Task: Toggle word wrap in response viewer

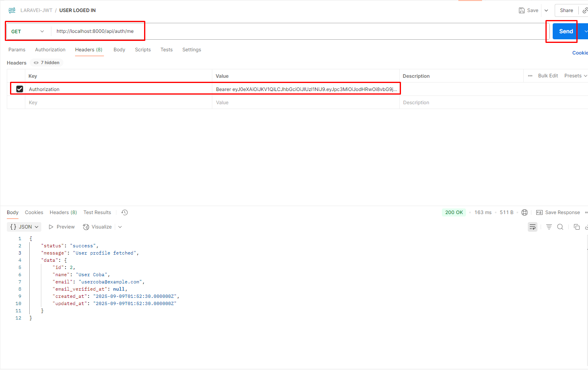Action: [533, 227]
